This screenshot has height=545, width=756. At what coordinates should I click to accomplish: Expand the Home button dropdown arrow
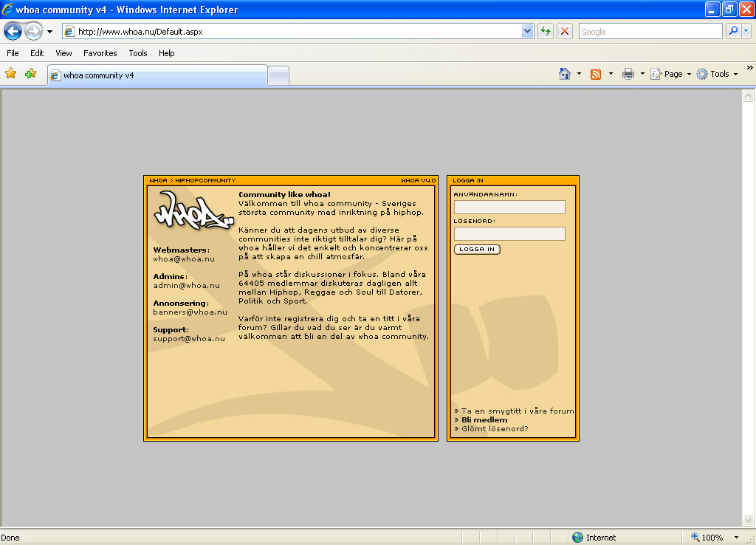[x=579, y=74]
